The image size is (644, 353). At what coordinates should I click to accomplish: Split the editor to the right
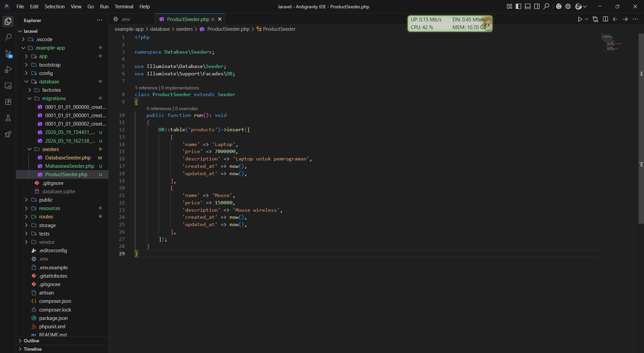click(605, 19)
